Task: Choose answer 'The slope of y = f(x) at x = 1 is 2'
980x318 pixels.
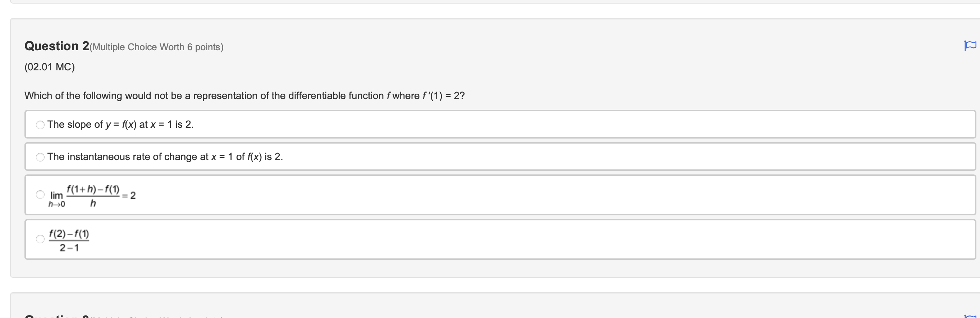Action: 120,124
